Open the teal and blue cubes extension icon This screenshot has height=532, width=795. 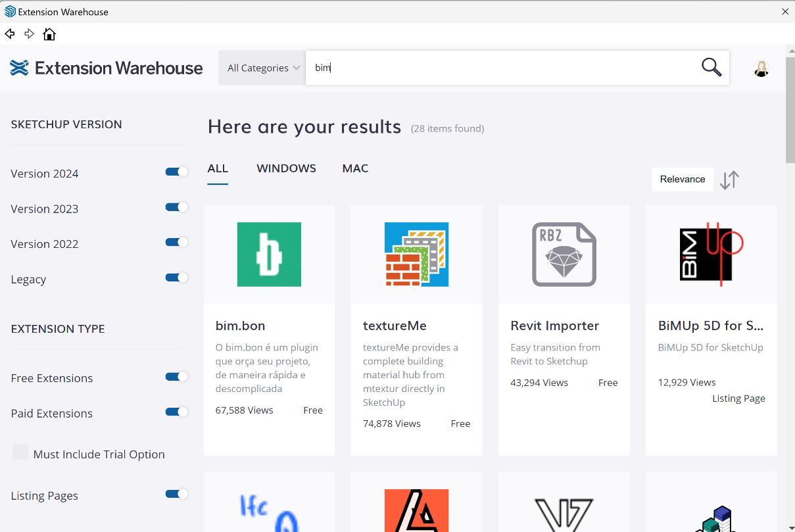coord(715,518)
